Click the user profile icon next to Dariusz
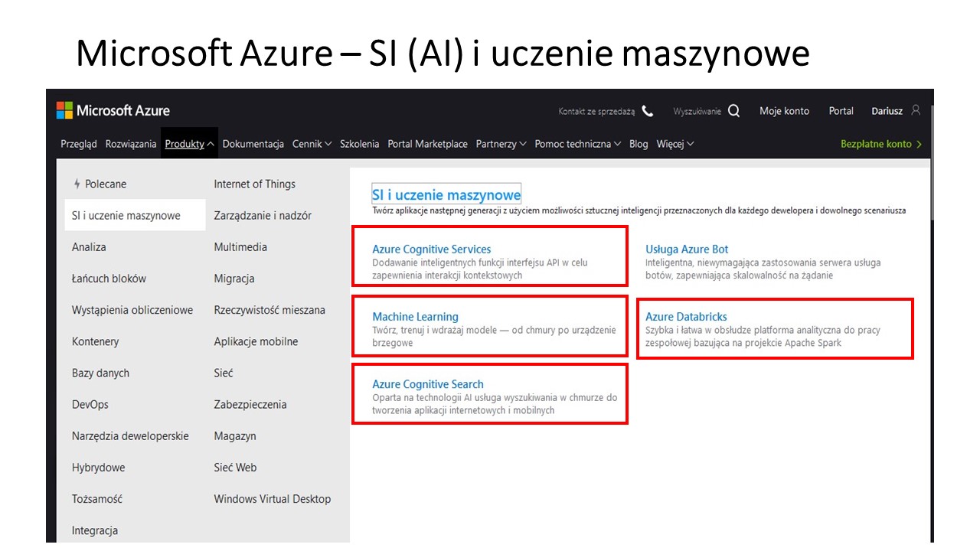Image resolution: width=980 pixels, height=551 pixels. 916,110
